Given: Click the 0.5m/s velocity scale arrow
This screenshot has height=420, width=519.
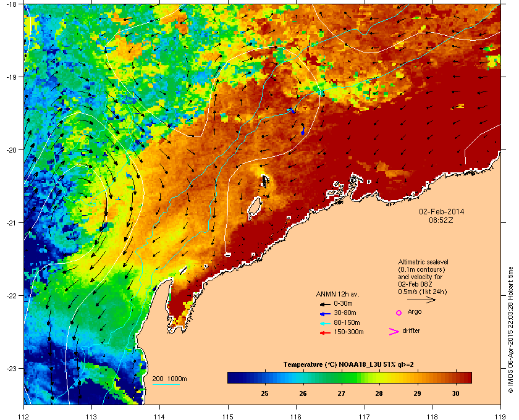Looking at the screenshot, I should 421,300.
